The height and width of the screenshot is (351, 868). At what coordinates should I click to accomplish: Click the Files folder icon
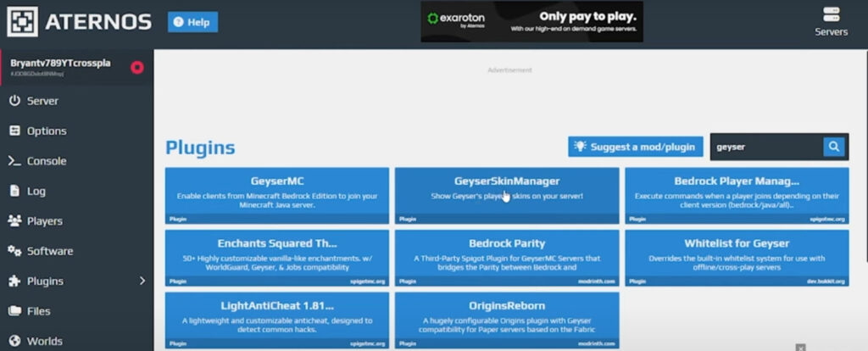pos(15,311)
